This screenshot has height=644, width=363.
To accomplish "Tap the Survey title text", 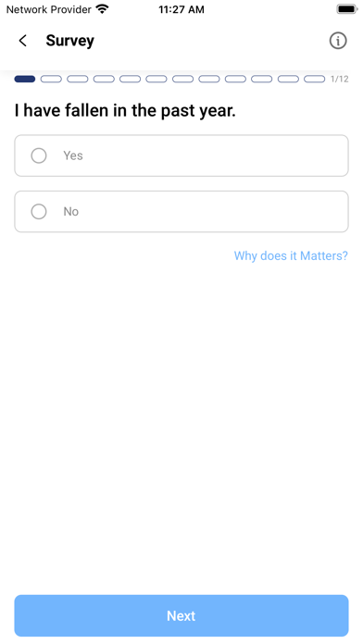I will click(69, 41).
